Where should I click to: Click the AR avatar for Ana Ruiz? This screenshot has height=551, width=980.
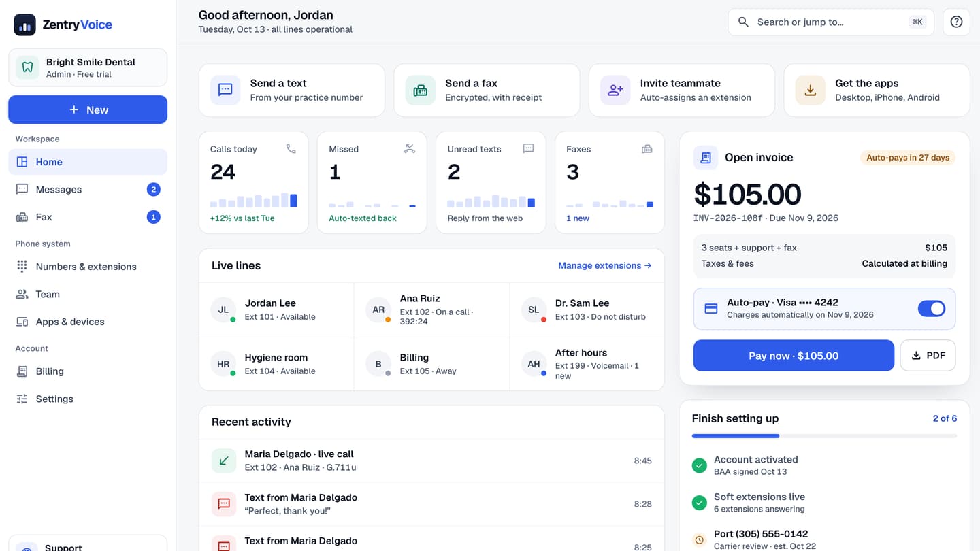coord(378,310)
